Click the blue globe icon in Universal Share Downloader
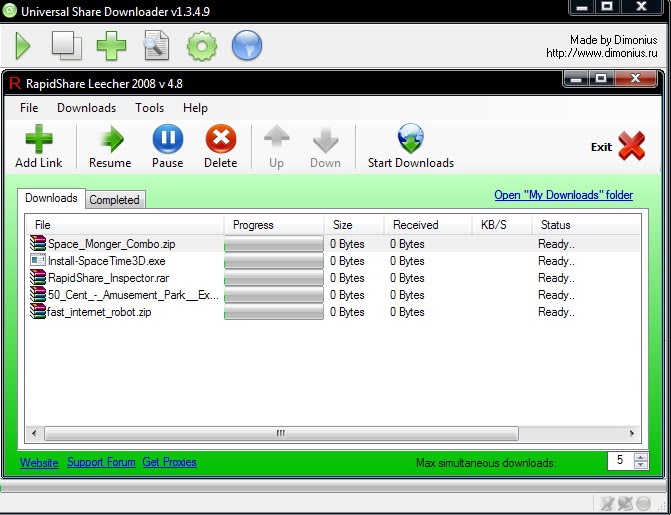671x515 pixels. pyautogui.click(x=247, y=45)
